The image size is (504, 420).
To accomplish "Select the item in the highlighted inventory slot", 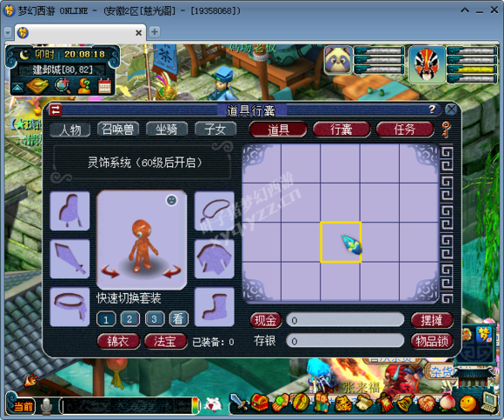I will 341,242.
